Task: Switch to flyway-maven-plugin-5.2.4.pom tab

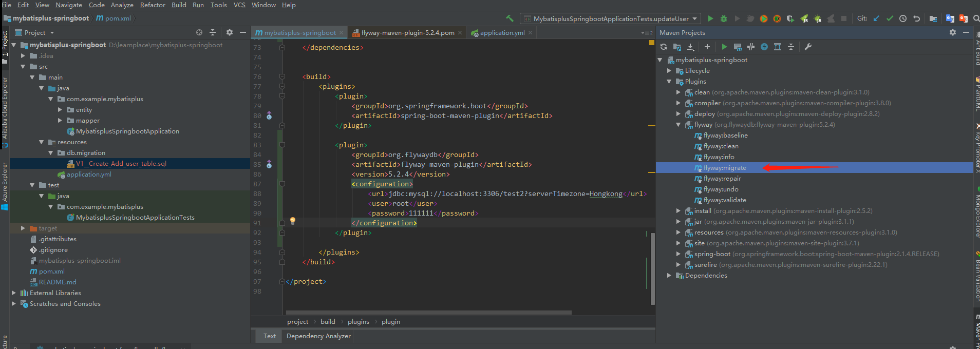Action: pos(408,32)
